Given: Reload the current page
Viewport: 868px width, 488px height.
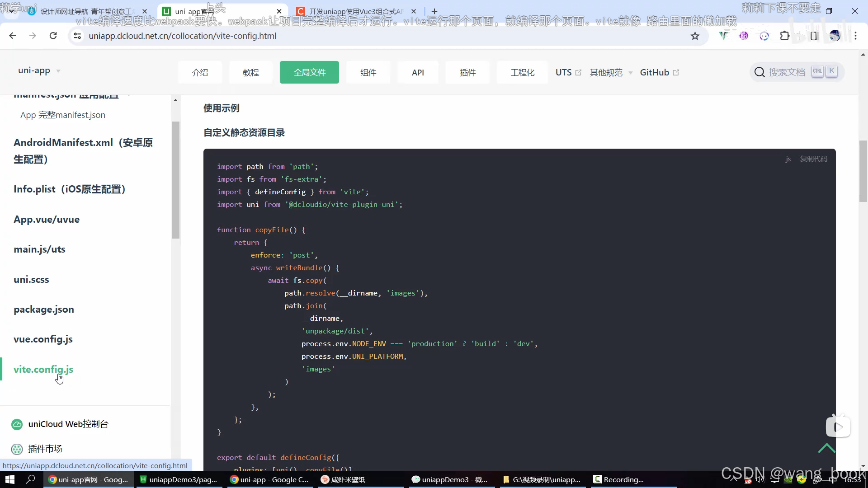Looking at the screenshot, I should [53, 36].
